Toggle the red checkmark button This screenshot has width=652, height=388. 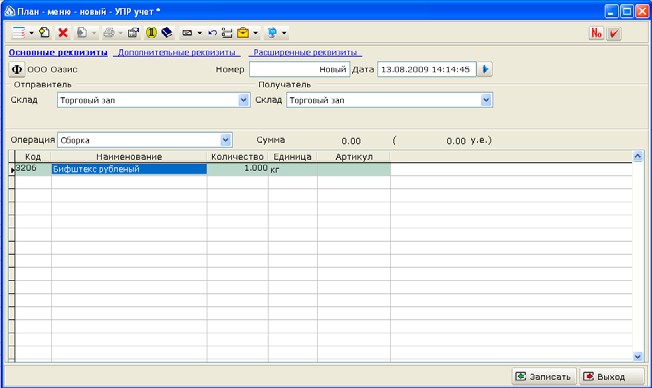point(613,33)
